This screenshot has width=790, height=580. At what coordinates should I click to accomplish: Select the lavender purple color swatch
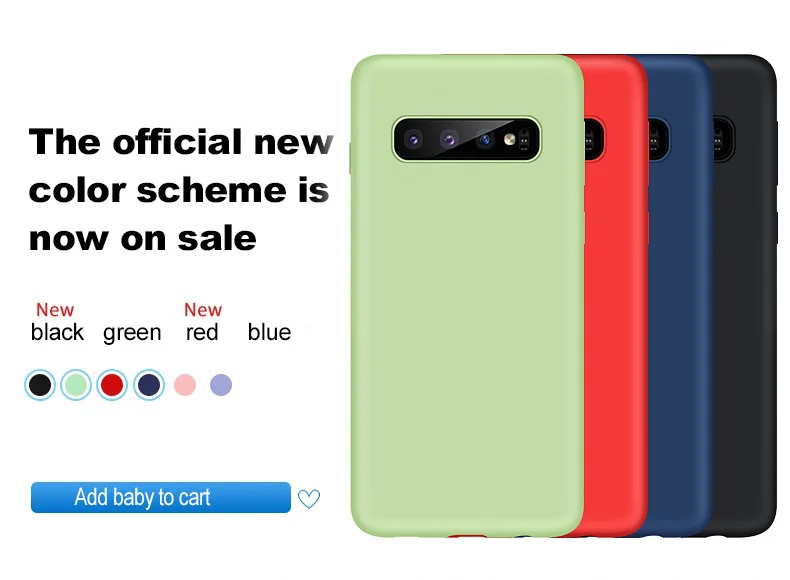[221, 385]
